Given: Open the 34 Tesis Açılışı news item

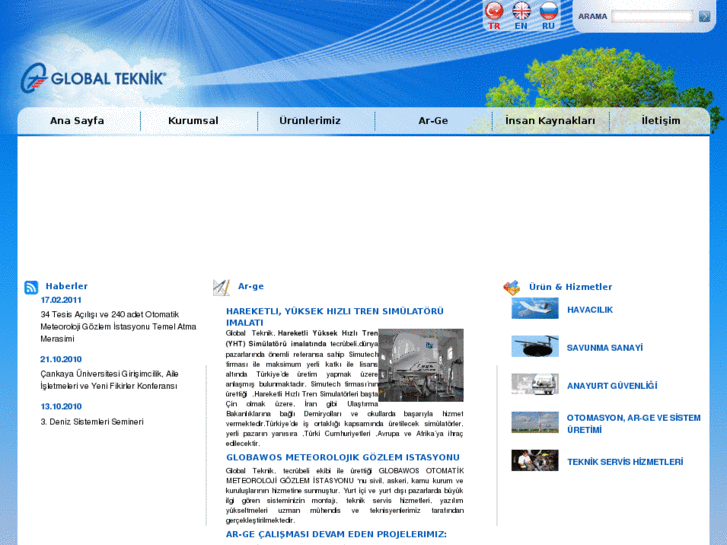Looking at the screenshot, I should 118,327.
